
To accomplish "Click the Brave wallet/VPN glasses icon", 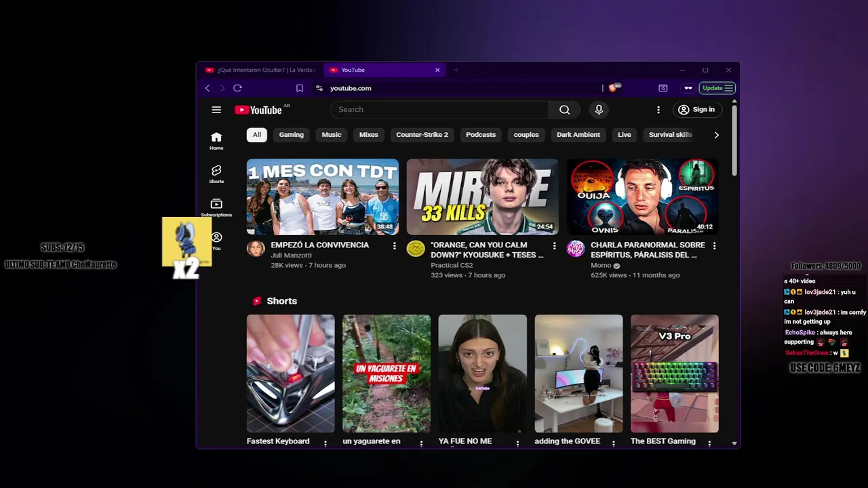I will [688, 88].
